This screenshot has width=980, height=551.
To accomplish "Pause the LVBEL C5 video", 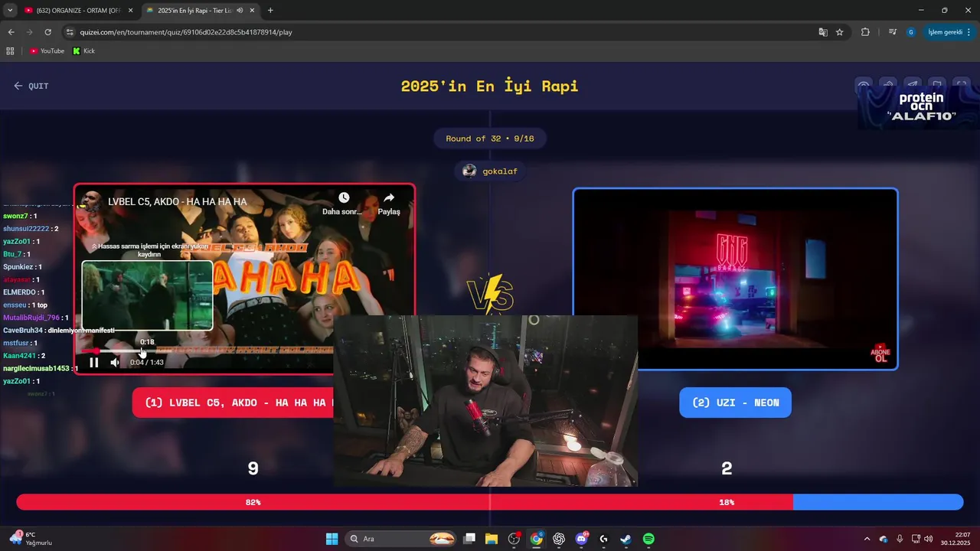I will 93,362.
